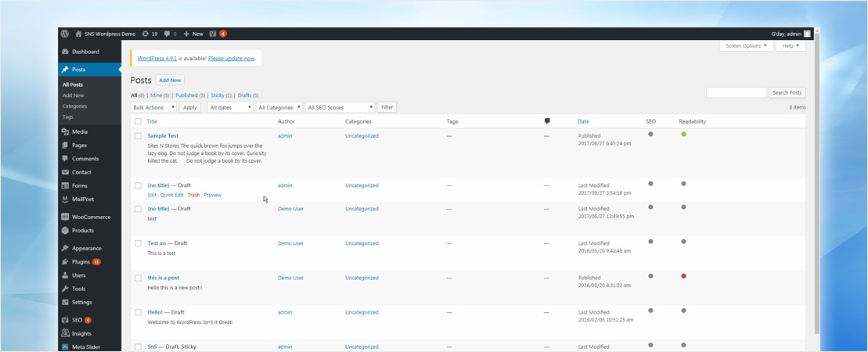The image size is (868, 352).
Task: Select Categories in Posts submenu
Action: click(x=74, y=106)
